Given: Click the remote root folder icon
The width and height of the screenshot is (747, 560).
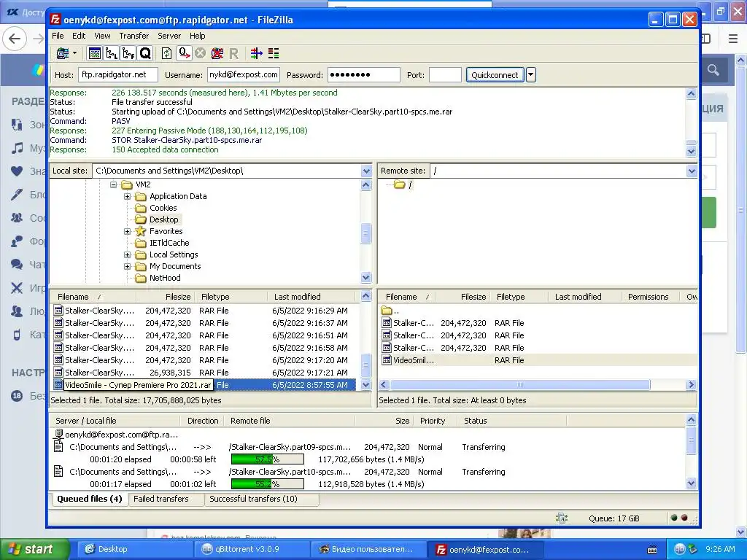Looking at the screenshot, I should tap(399, 184).
